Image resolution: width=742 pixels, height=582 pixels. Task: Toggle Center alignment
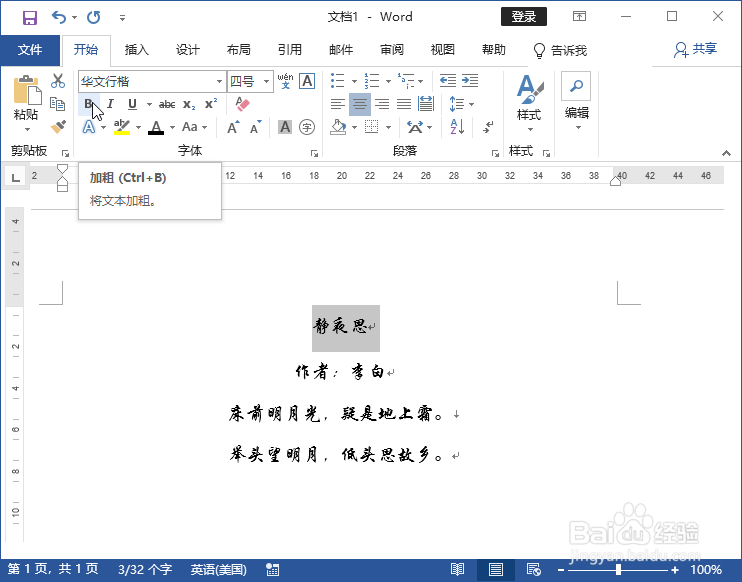[x=360, y=104]
